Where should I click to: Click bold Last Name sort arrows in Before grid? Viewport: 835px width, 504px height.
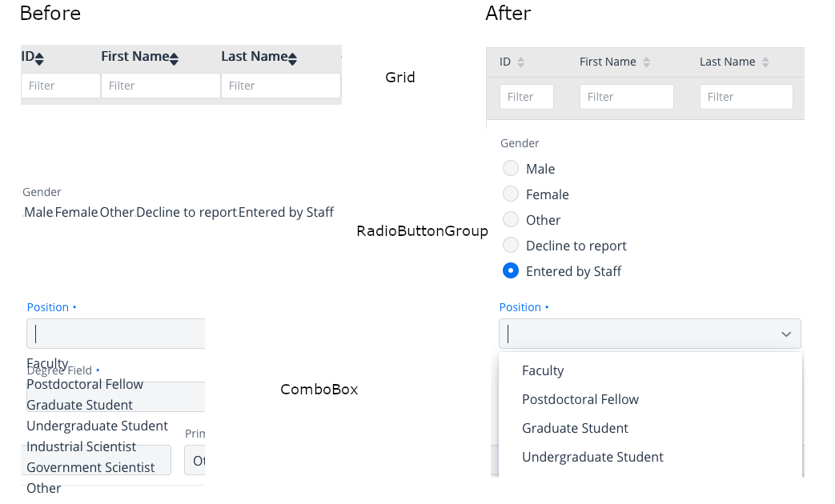coord(292,58)
